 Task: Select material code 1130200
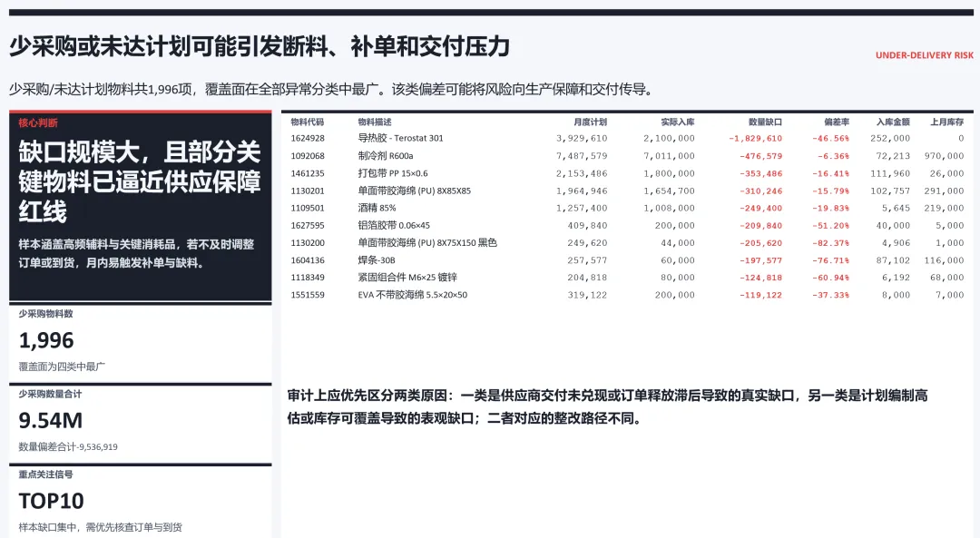308,242
